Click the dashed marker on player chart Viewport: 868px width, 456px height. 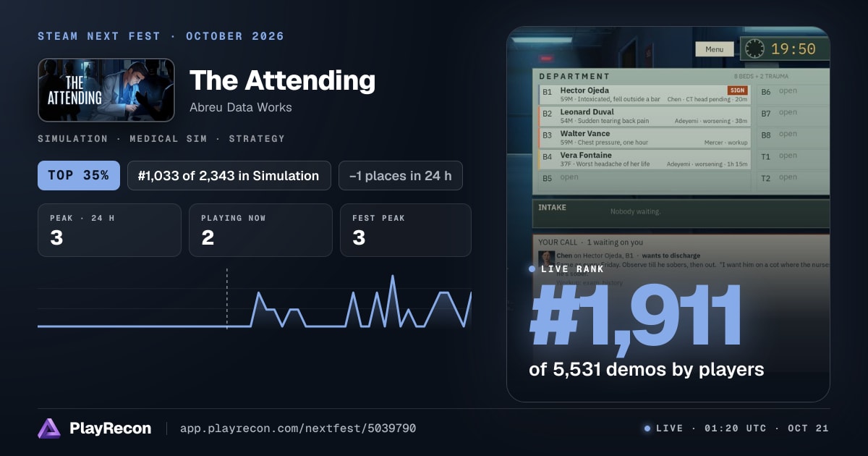pos(227,299)
